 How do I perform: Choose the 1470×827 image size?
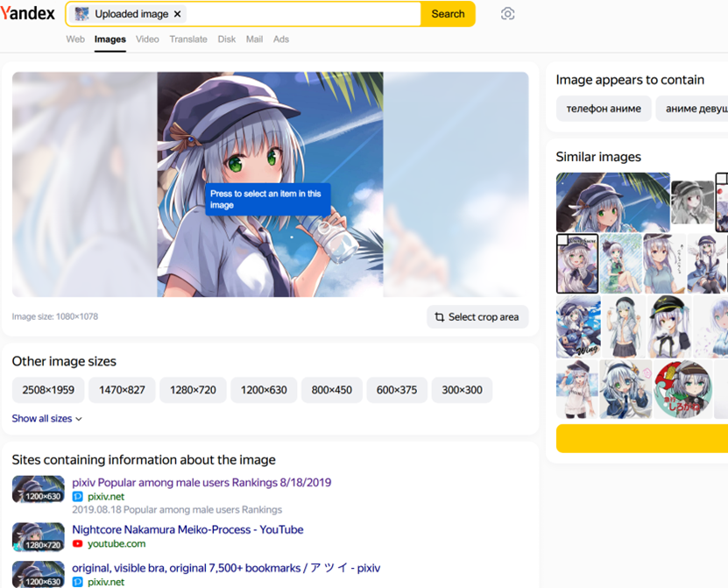pyautogui.click(x=122, y=390)
